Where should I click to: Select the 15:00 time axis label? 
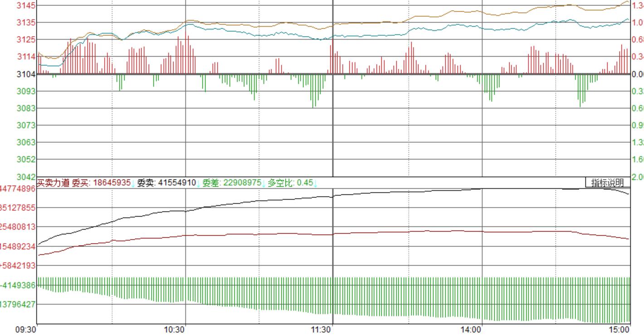tap(620, 330)
